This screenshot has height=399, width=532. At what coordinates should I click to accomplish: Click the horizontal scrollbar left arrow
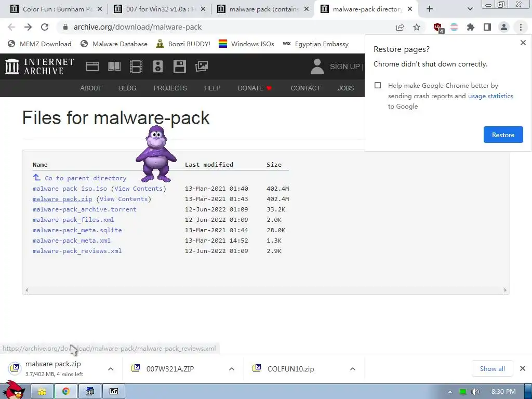point(26,290)
